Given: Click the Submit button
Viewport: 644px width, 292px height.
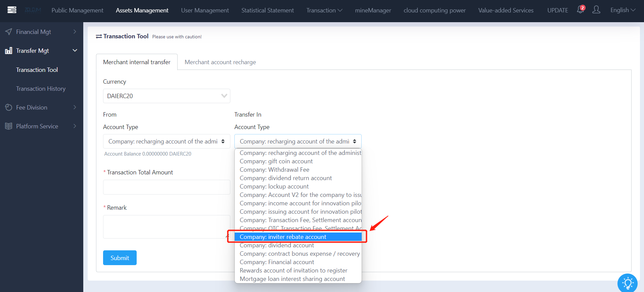Looking at the screenshot, I should tap(120, 258).
